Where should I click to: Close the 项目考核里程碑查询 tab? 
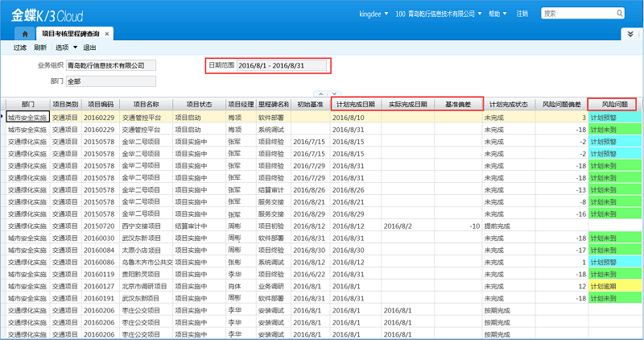pyautogui.click(x=107, y=34)
